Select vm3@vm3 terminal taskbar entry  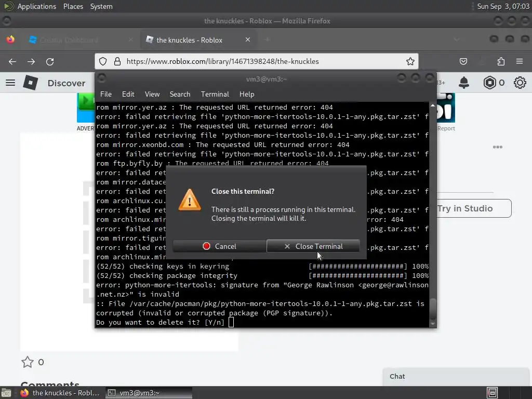point(149,393)
